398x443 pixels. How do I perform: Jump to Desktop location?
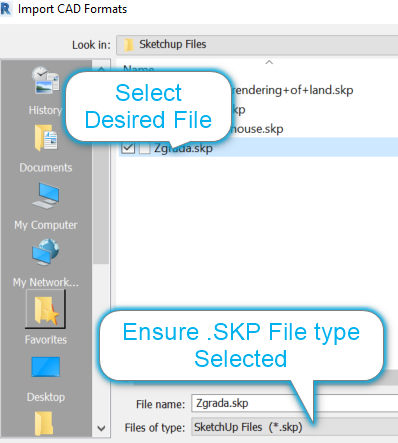click(x=46, y=379)
